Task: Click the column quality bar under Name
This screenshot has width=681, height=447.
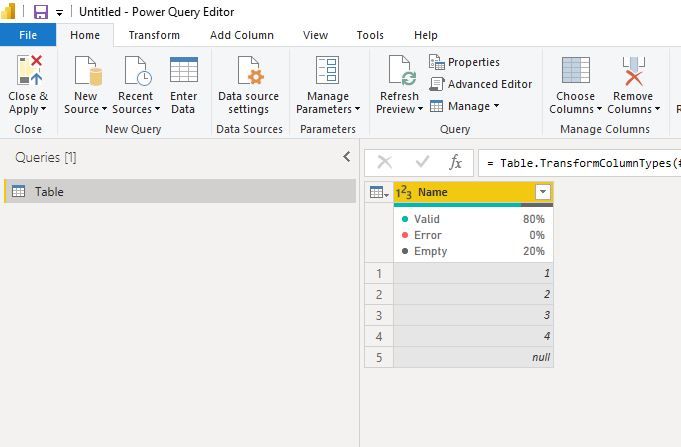Action: coord(473,205)
